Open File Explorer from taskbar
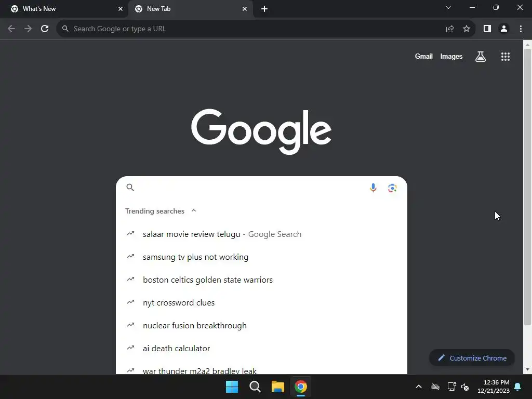The width and height of the screenshot is (532, 399). click(x=278, y=387)
